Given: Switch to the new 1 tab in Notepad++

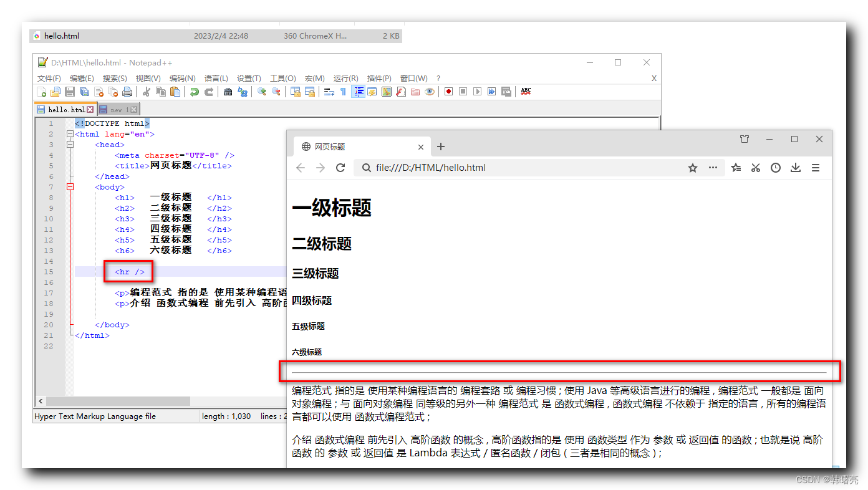Looking at the screenshot, I should pos(120,110).
